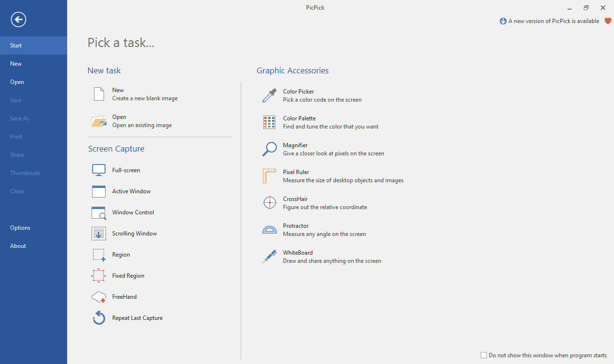This screenshot has height=364, width=614.
Task: Click the Fixed Region capture icon
Action: point(99,276)
